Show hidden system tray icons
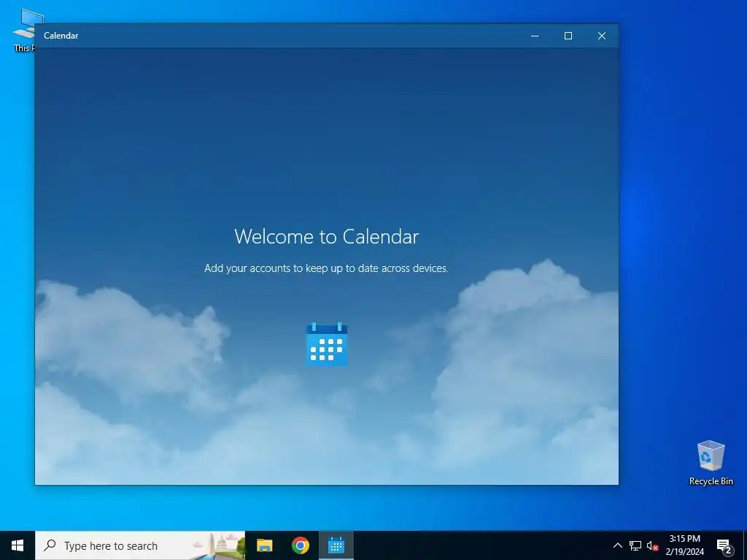The width and height of the screenshot is (747, 560). click(x=617, y=545)
